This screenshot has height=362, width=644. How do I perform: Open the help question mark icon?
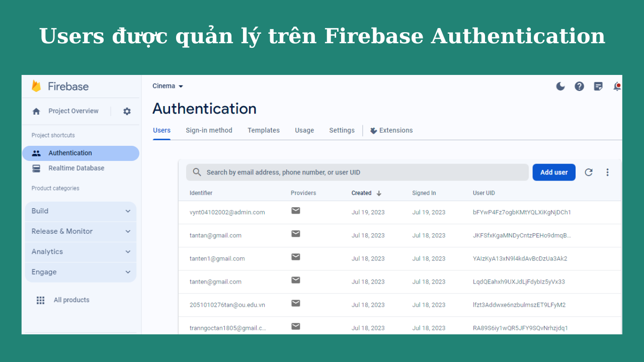[580, 86]
